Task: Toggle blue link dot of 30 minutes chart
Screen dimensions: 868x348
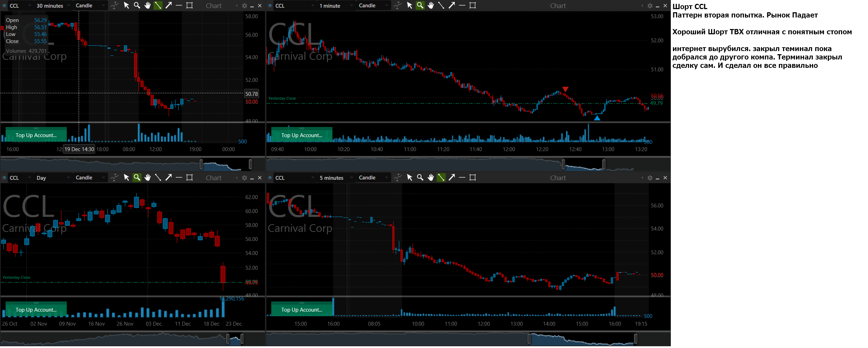Action: 4,6
